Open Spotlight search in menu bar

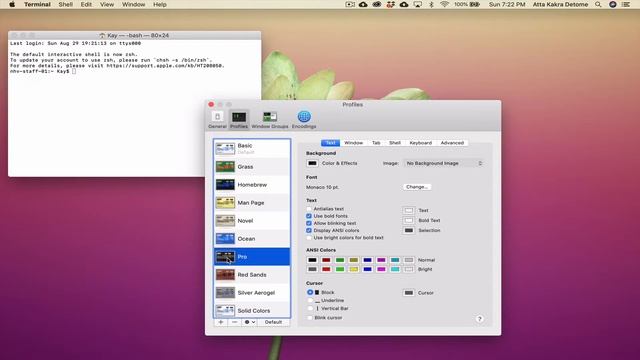pyautogui.click(x=598, y=4)
